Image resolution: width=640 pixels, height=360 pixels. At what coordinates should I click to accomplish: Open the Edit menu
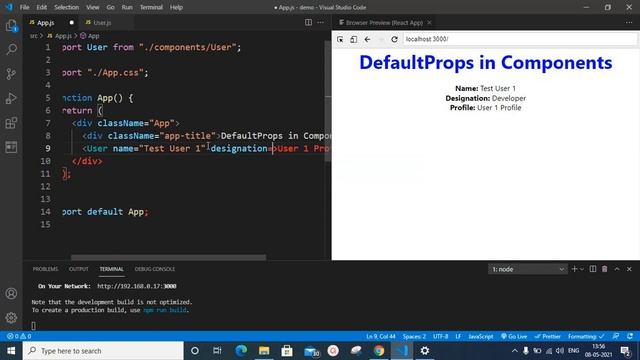click(x=42, y=7)
